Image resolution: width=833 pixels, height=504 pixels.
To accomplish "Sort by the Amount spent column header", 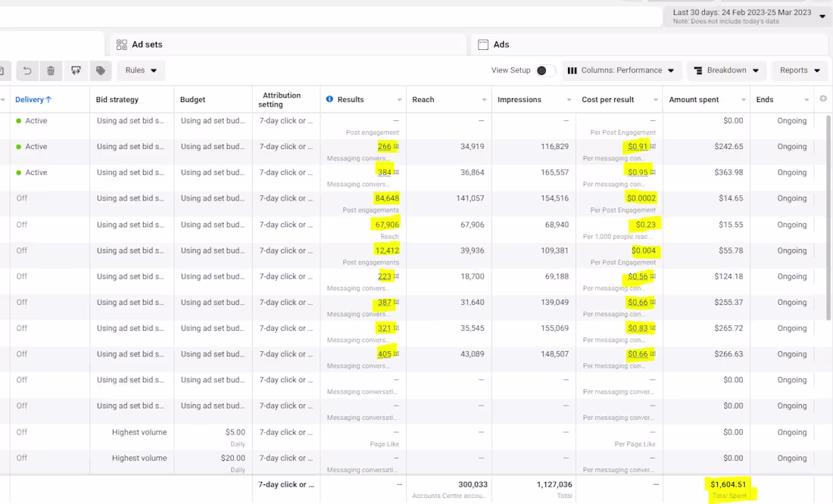I will coord(693,99).
